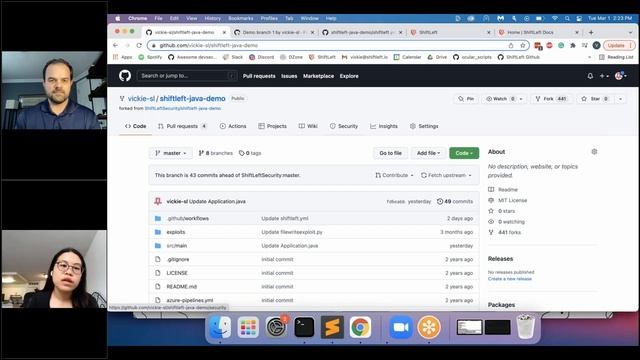Screen dimensions: 640x360
Task: Switch to the Wiki tab
Action: pyautogui.click(x=308, y=126)
